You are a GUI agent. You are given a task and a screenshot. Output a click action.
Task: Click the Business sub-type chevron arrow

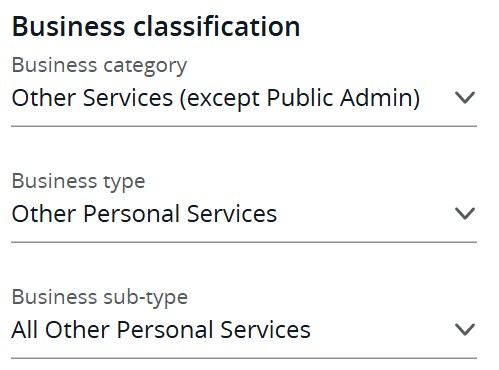coord(465,329)
